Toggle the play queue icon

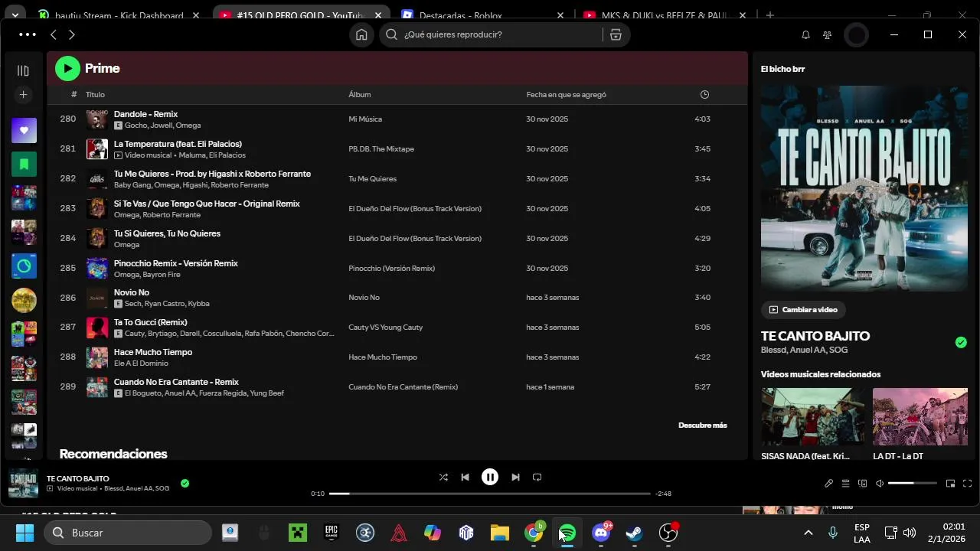point(845,483)
